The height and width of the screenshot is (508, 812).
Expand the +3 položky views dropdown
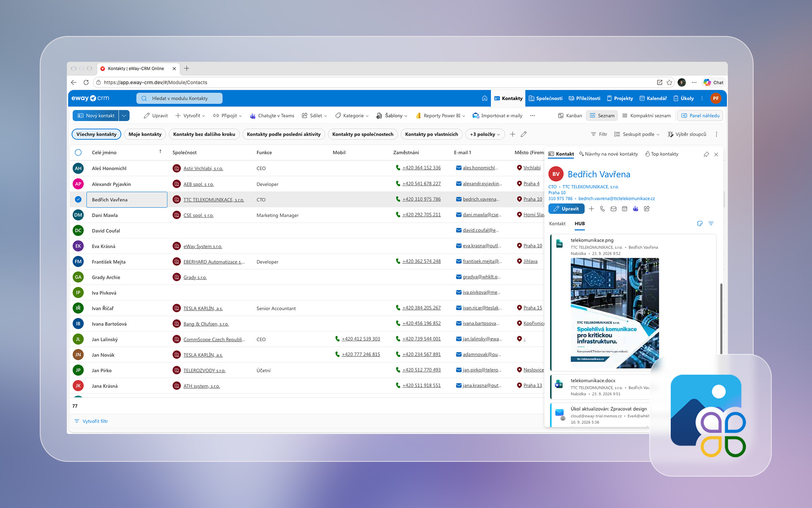click(x=485, y=134)
